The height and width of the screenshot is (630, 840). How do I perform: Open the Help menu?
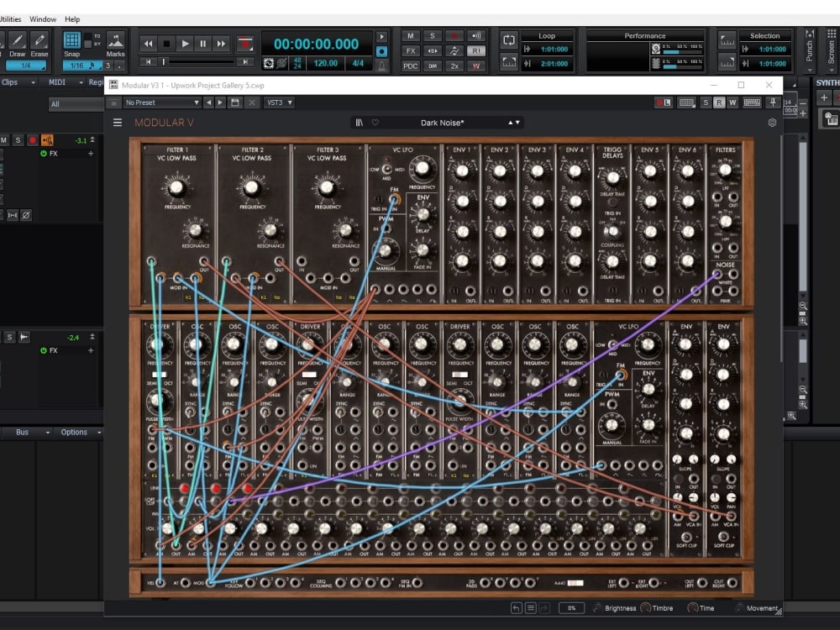click(72, 19)
